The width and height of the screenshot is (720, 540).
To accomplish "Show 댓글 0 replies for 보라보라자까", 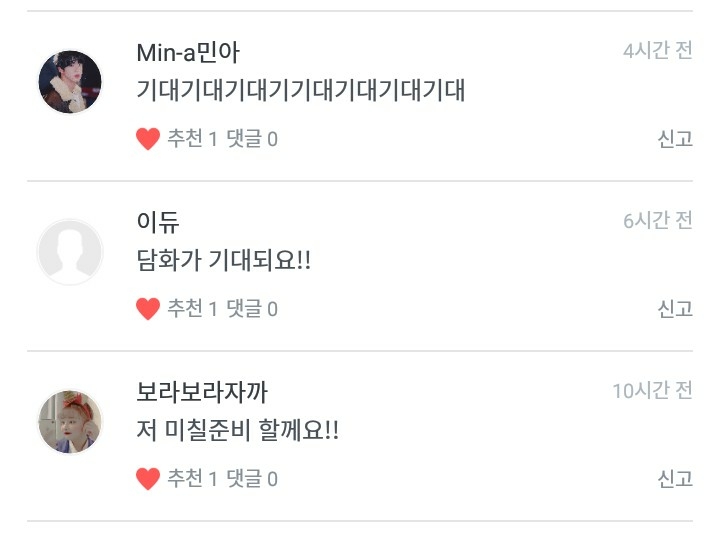I will pyautogui.click(x=252, y=480).
